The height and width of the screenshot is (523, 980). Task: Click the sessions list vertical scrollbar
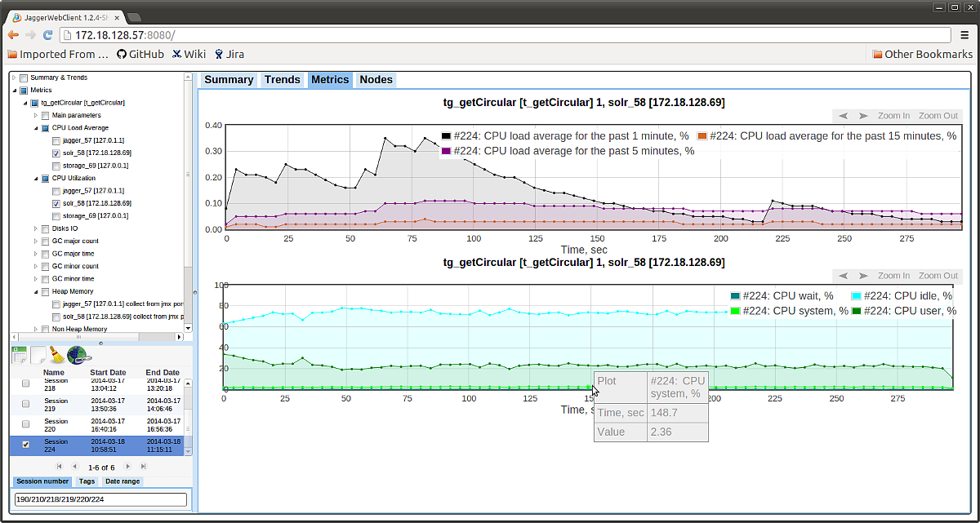coord(189,416)
